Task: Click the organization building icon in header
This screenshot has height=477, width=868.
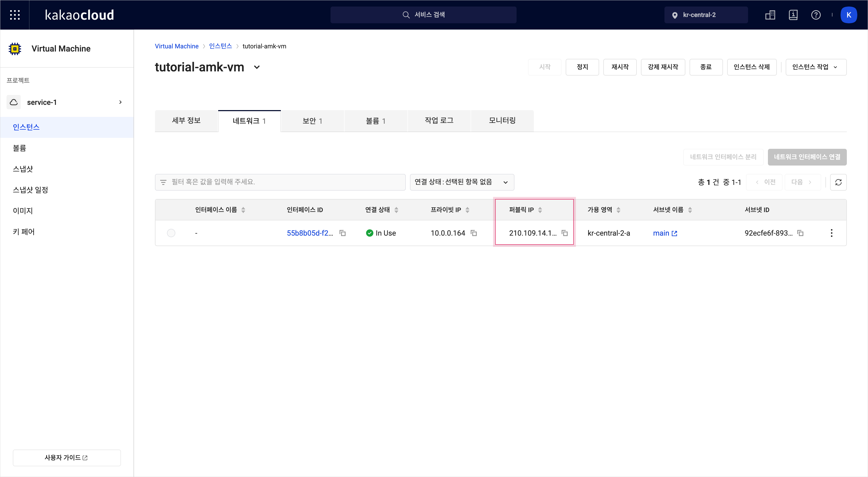Action: [x=770, y=15]
